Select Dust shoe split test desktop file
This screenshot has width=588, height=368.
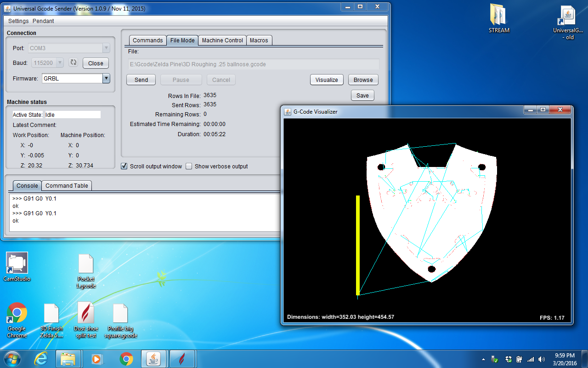pyautogui.click(x=86, y=320)
